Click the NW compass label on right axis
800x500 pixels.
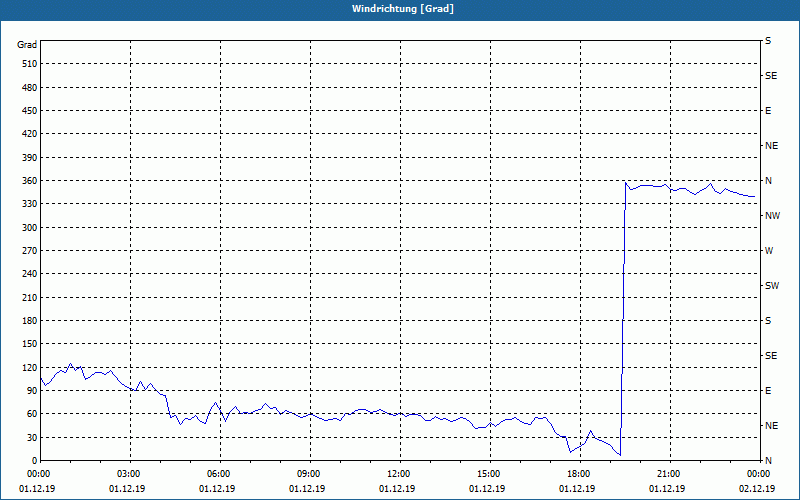772,216
